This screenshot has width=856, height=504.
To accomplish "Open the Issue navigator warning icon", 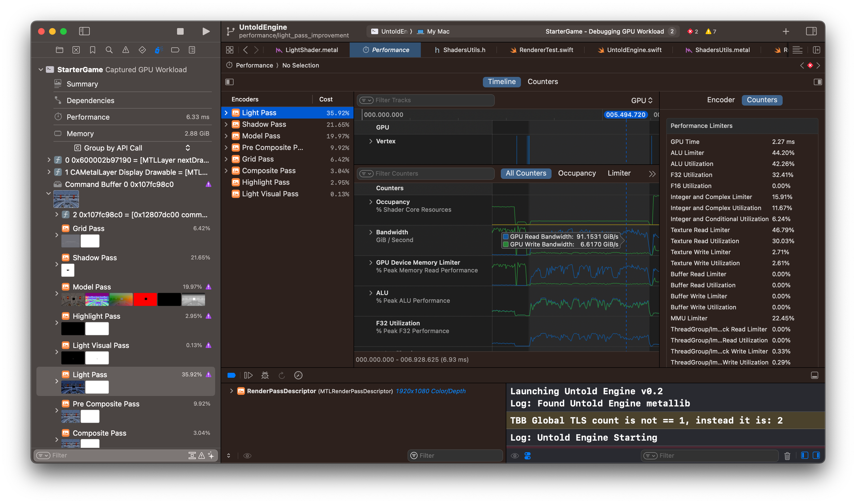I will (x=126, y=50).
